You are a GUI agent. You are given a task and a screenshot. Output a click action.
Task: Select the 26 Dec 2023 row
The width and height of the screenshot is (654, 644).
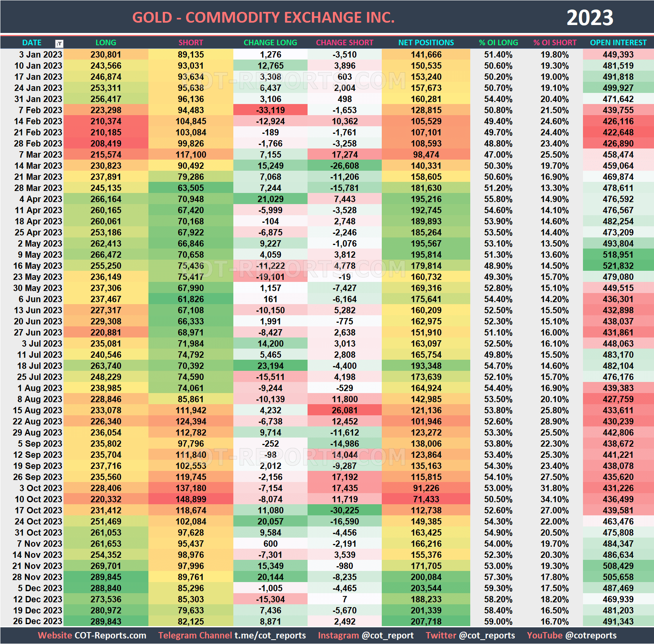click(x=38, y=621)
